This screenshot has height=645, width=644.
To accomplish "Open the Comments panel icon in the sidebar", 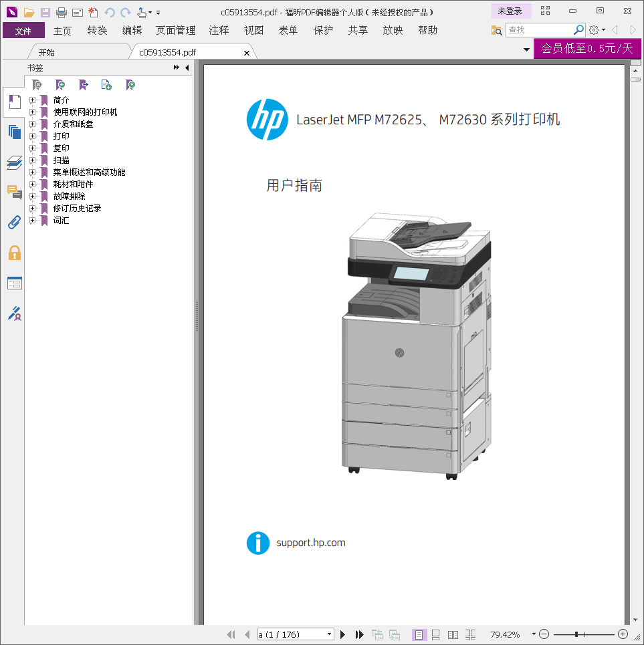I will point(15,192).
